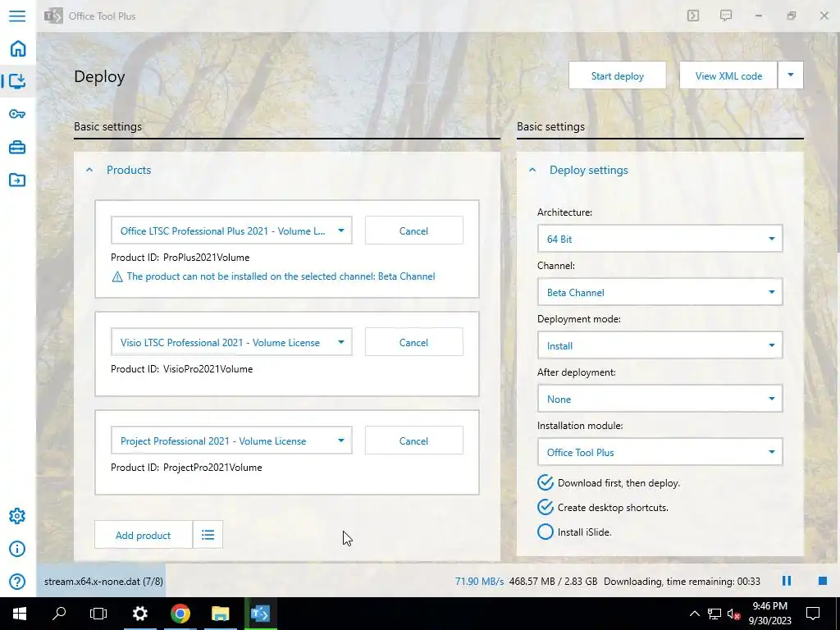The width and height of the screenshot is (840, 630).
Task: Click the Beta Channel warning message
Action: point(281,276)
